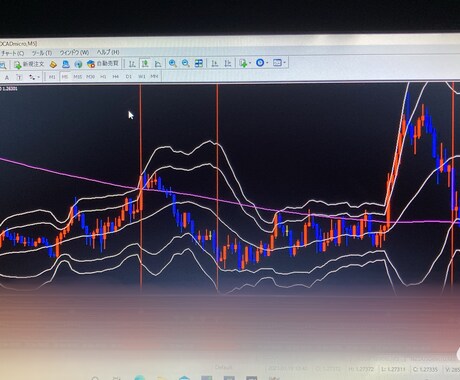Image resolution: width=460 pixels, height=380 pixels.
Task: Expand the templates dropdown arrow
Action: pyautogui.click(x=284, y=63)
